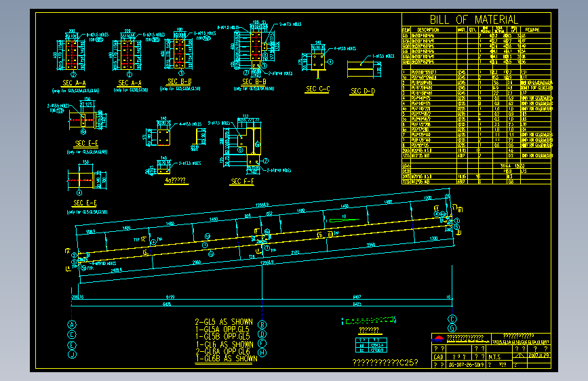Click the triangle revision symbol in title block

click(519, 355)
